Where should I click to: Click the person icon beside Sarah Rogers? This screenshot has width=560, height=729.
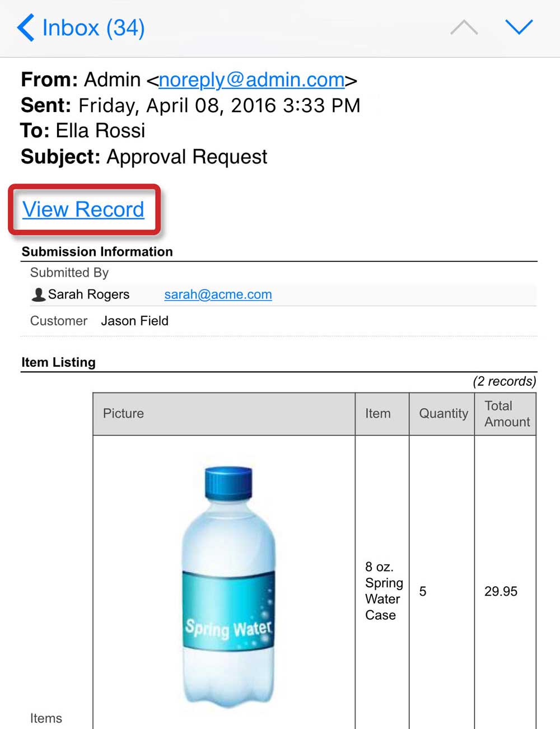pyautogui.click(x=38, y=295)
